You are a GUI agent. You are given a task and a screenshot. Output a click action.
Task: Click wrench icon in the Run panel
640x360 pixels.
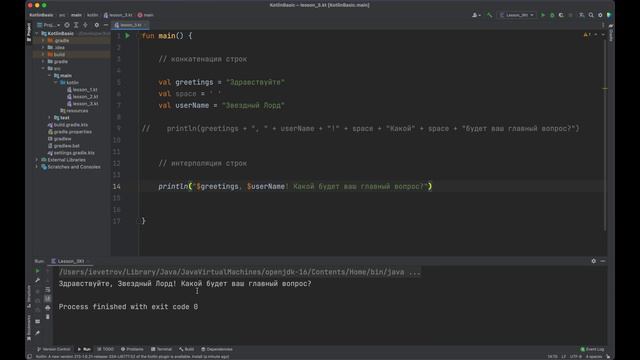tap(38, 280)
